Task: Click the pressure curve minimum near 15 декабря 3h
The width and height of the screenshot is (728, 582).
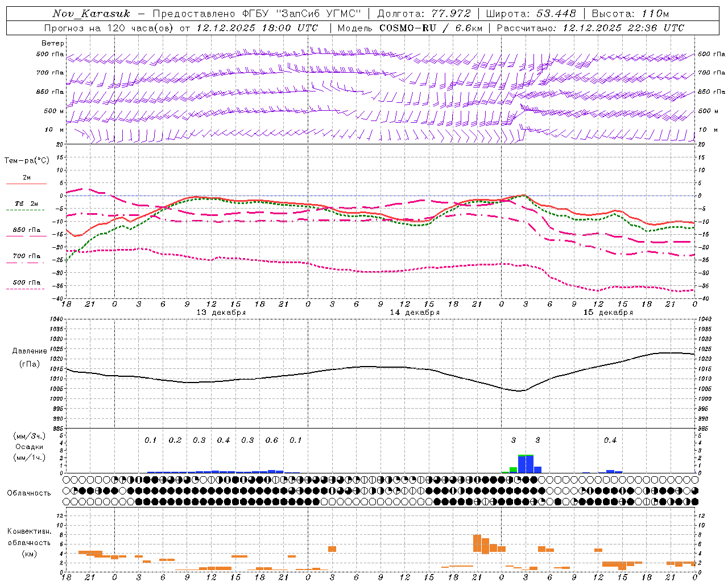Action: (x=519, y=391)
